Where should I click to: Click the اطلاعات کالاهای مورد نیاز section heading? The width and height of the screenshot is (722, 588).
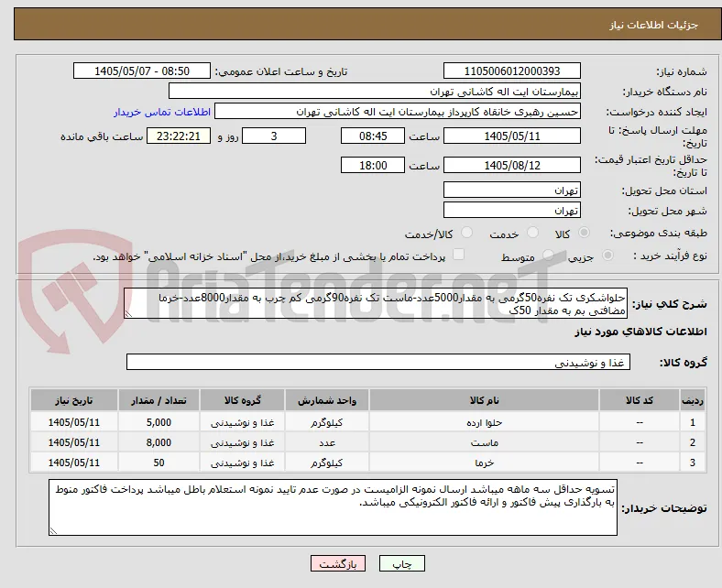tap(640, 332)
